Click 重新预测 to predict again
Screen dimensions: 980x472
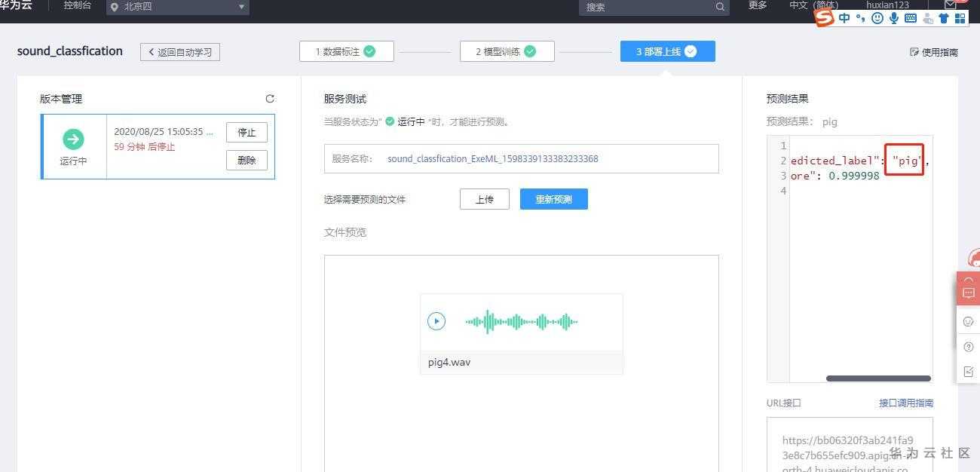tap(554, 199)
